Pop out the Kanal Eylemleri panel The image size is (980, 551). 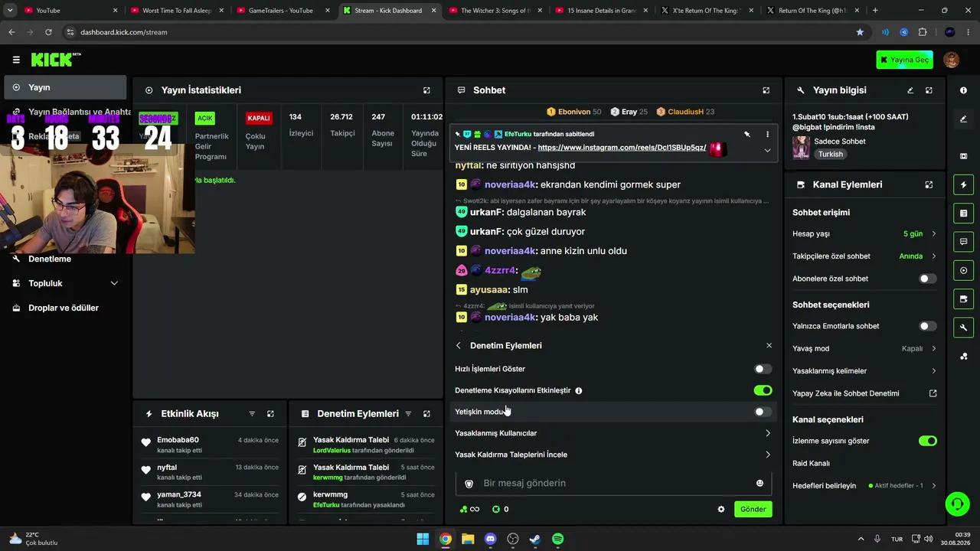[x=929, y=184]
